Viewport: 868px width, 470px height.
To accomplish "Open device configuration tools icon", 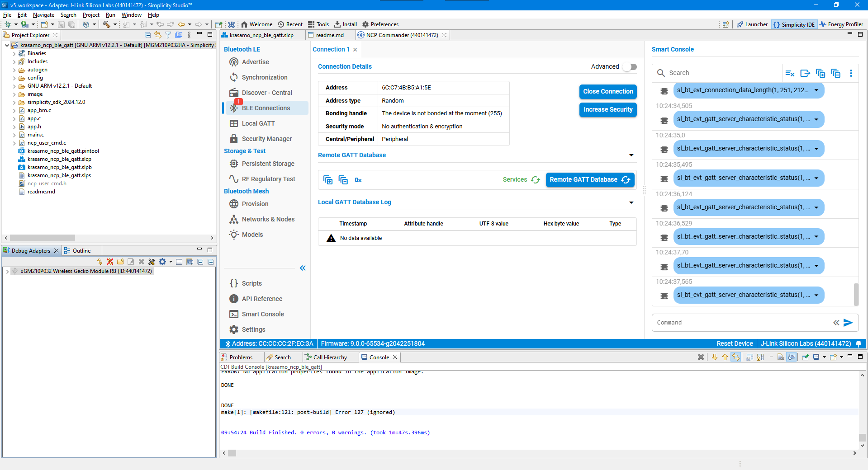I will [152, 262].
